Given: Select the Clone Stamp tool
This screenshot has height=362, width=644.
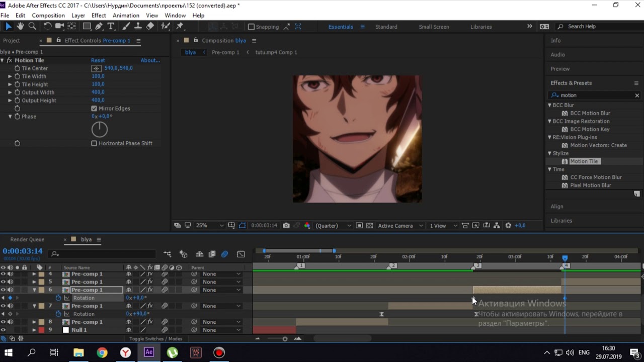Looking at the screenshot, I should (138, 27).
